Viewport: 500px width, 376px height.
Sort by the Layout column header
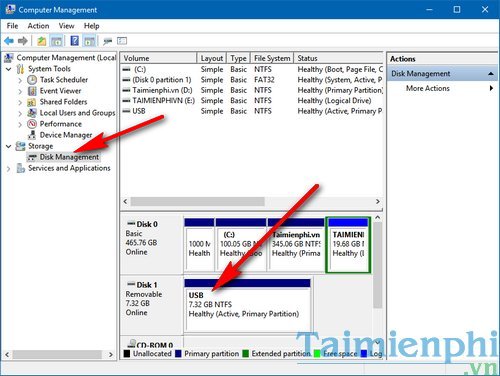point(212,58)
